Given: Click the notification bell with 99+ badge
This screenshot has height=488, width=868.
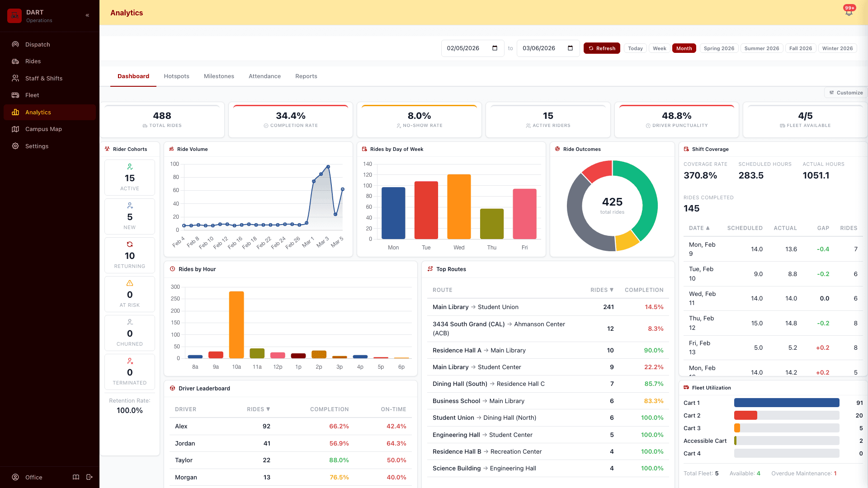Looking at the screenshot, I should tap(848, 12).
